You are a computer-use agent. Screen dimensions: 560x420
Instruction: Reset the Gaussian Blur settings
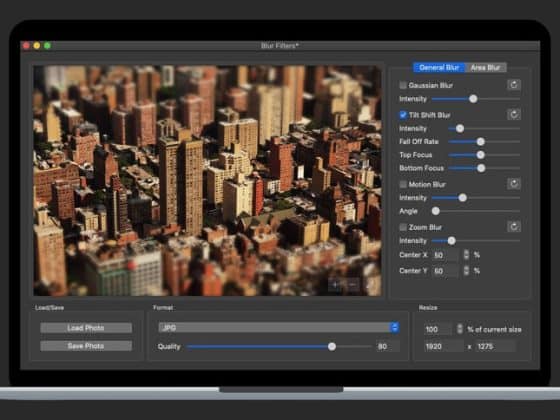(x=514, y=85)
